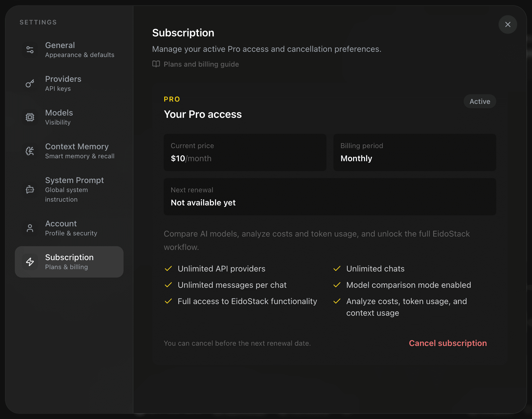
Task: Click Next renewal Not available yet
Action: click(330, 197)
